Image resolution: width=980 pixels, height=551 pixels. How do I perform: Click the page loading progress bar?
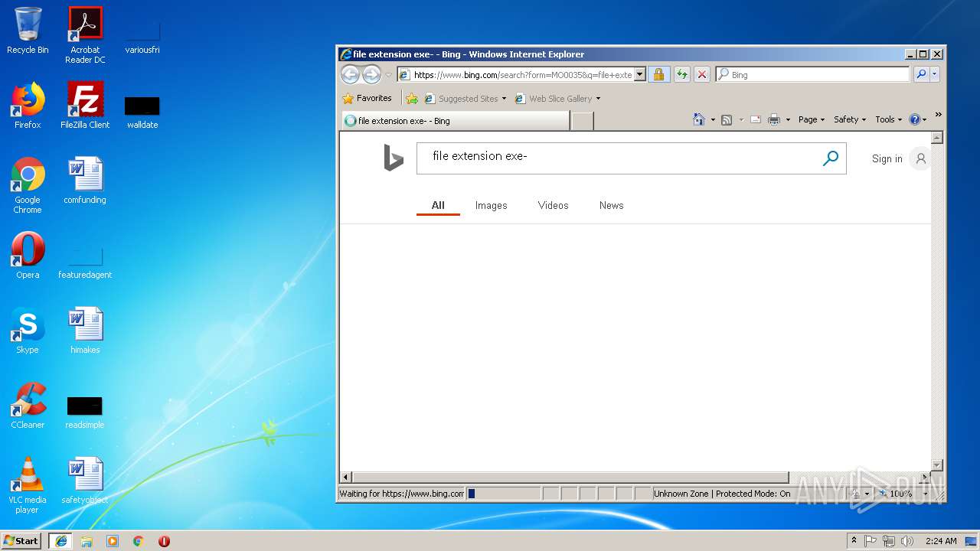(x=503, y=494)
